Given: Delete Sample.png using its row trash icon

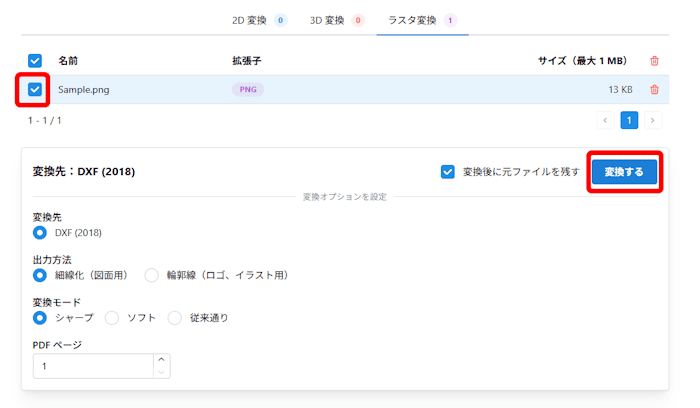Looking at the screenshot, I should (654, 89).
